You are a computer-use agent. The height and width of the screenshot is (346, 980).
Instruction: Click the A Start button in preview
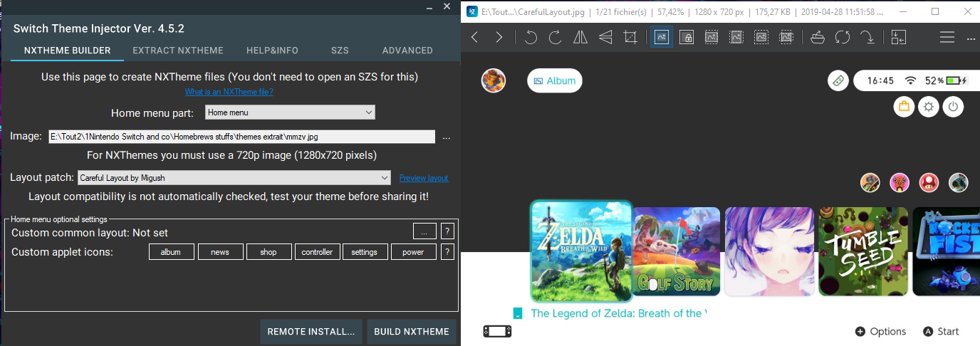(x=941, y=331)
